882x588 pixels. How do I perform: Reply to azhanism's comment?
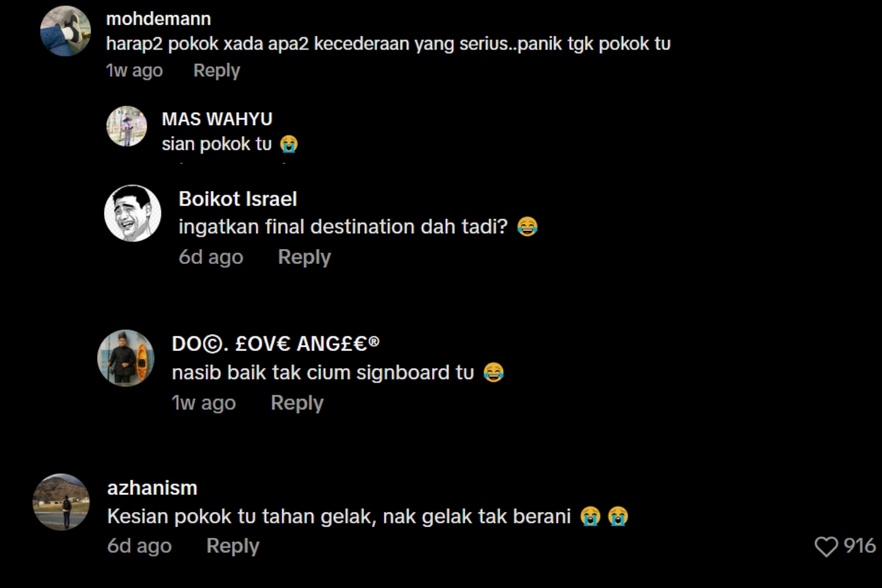[233, 546]
